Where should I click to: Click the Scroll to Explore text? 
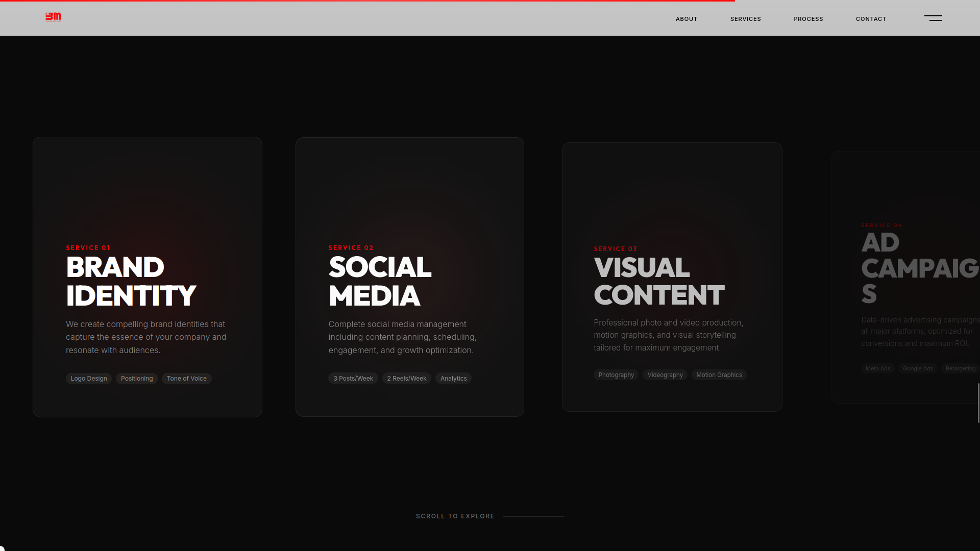pyautogui.click(x=455, y=516)
